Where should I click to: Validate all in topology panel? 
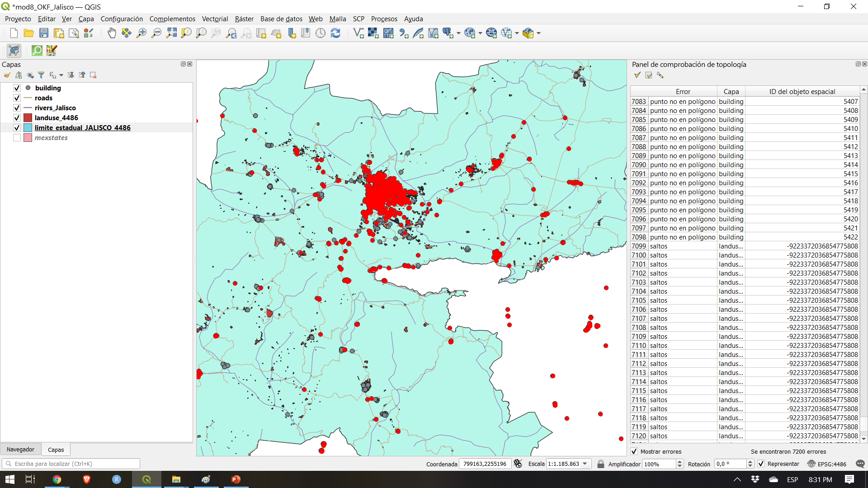tap(637, 75)
